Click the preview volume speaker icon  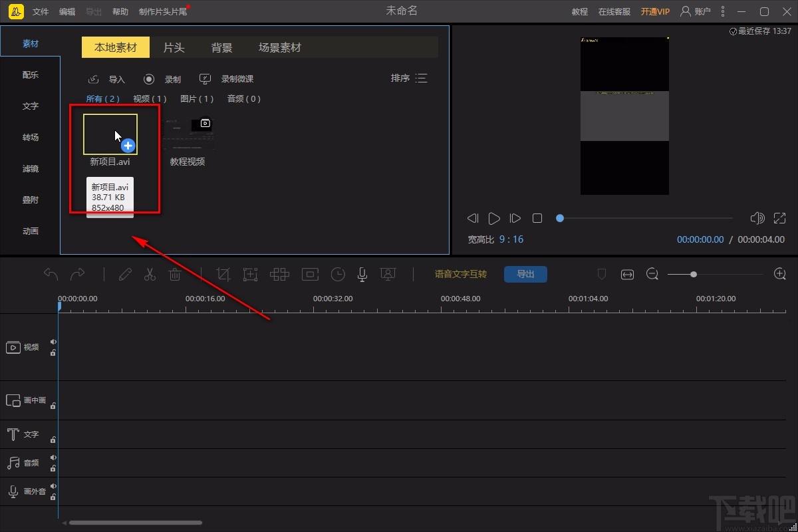[x=757, y=218]
